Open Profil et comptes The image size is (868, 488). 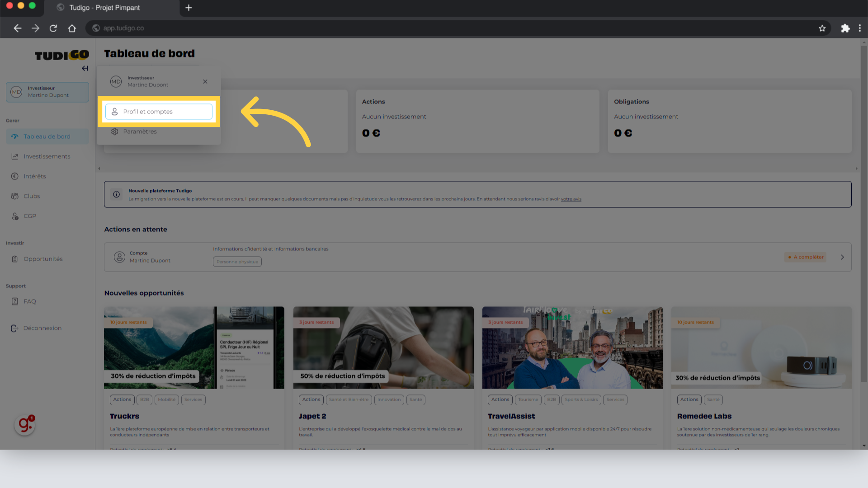point(159,112)
